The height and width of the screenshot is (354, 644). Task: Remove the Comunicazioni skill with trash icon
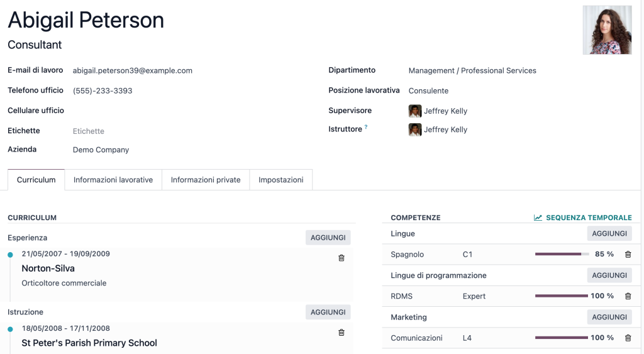coord(628,338)
